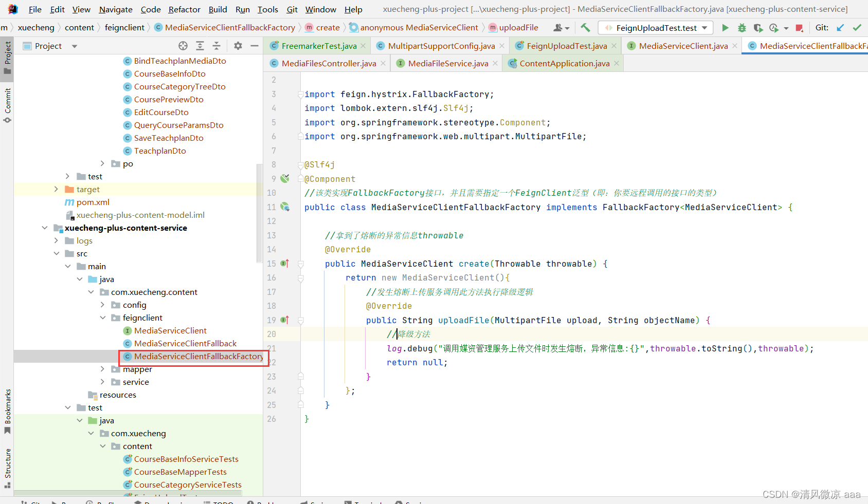This screenshot has width=868, height=504.
Task: Click the Build project hammer icon
Action: 585,28
